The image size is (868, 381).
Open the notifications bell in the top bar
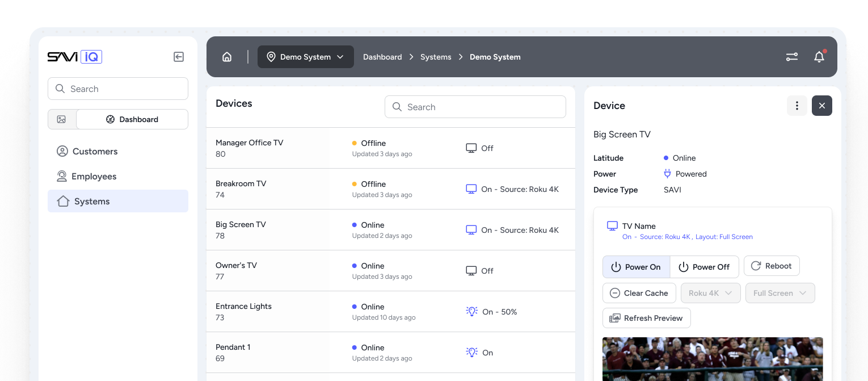click(x=819, y=57)
